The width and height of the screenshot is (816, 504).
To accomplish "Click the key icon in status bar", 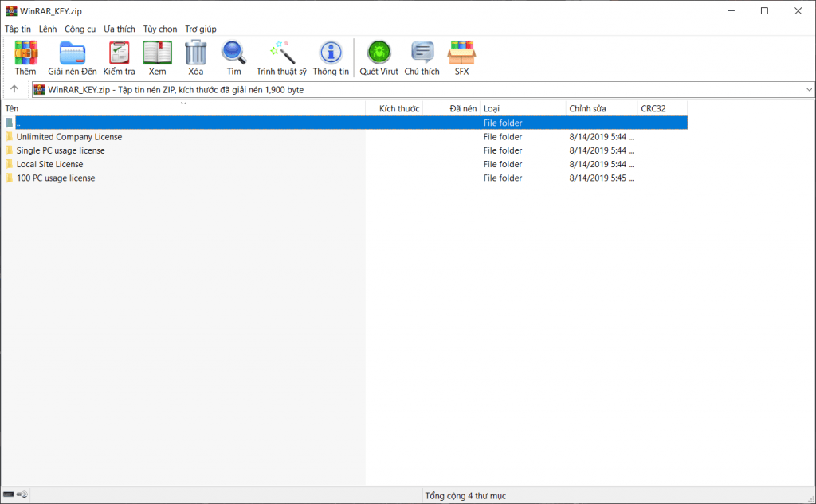I will pyautogui.click(x=22, y=494).
